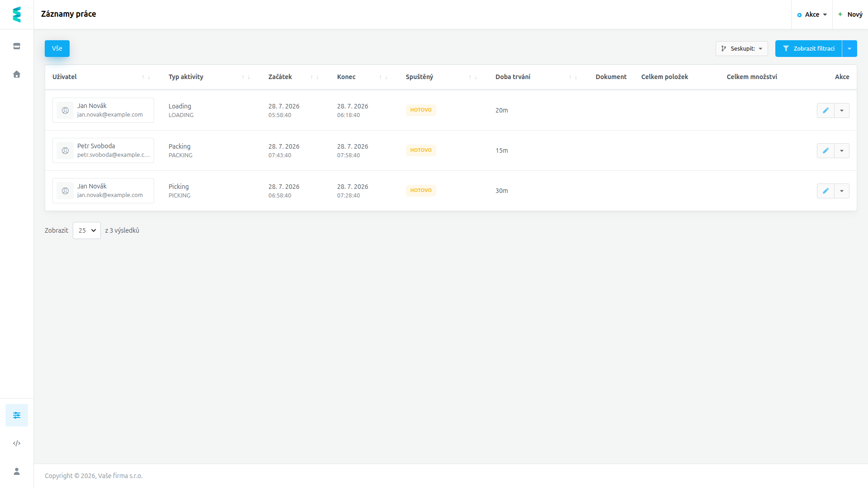The image size is (868, 488).
Task: Click the app logo in top-left corner
Action: [17, 14]
